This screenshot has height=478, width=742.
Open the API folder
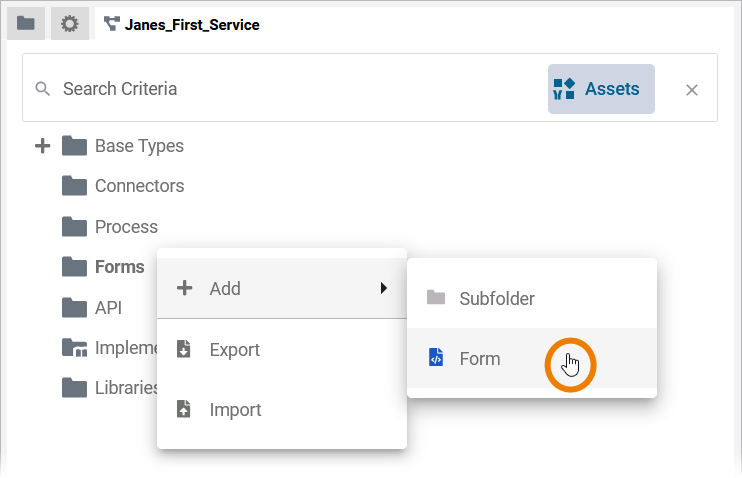pos(108,308)
